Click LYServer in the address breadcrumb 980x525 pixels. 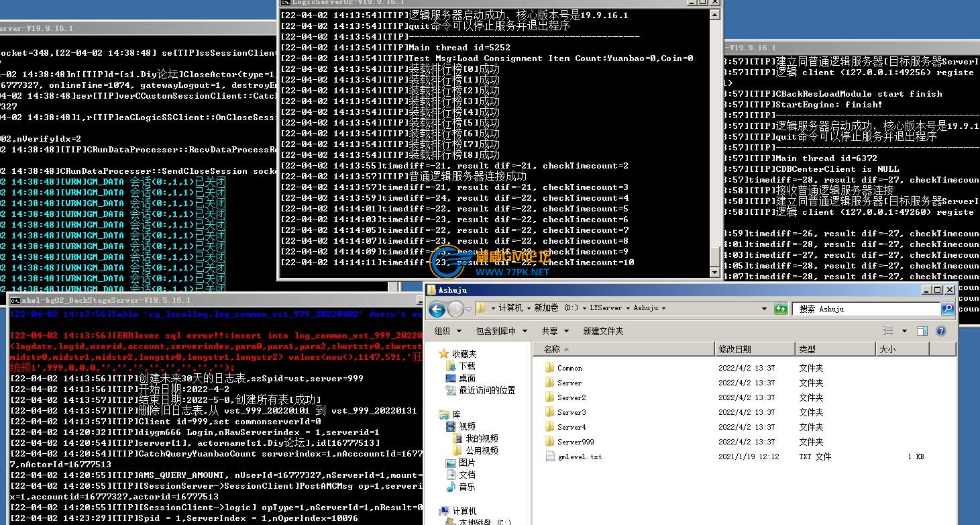coord(606,308)
